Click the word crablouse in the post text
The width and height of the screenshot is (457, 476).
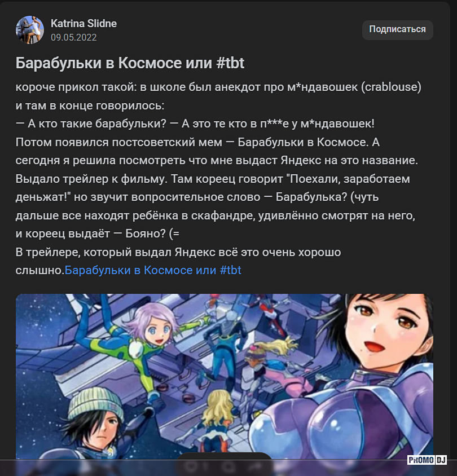[x=391, y=87]
